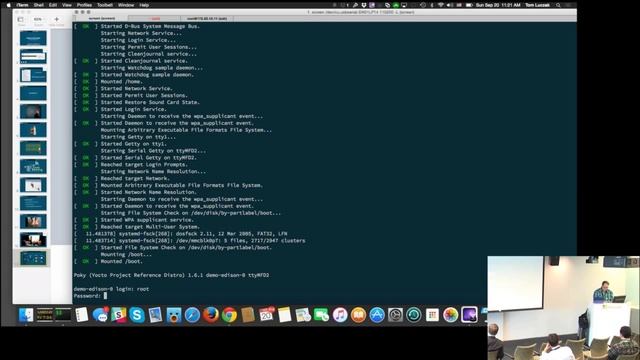The width and height of the screenshot is (640, 360).
Task: Select the last highlighted Keynote slide thumbnail
Action: 33,258
